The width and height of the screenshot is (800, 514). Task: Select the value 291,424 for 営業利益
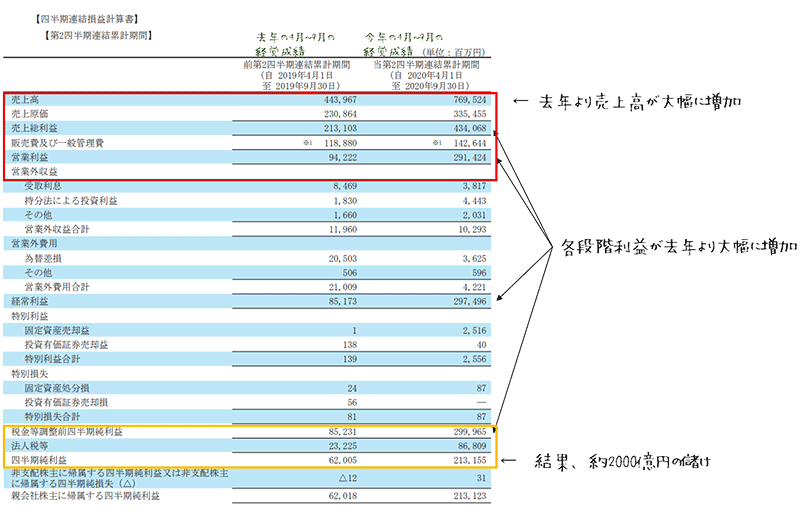470,157
